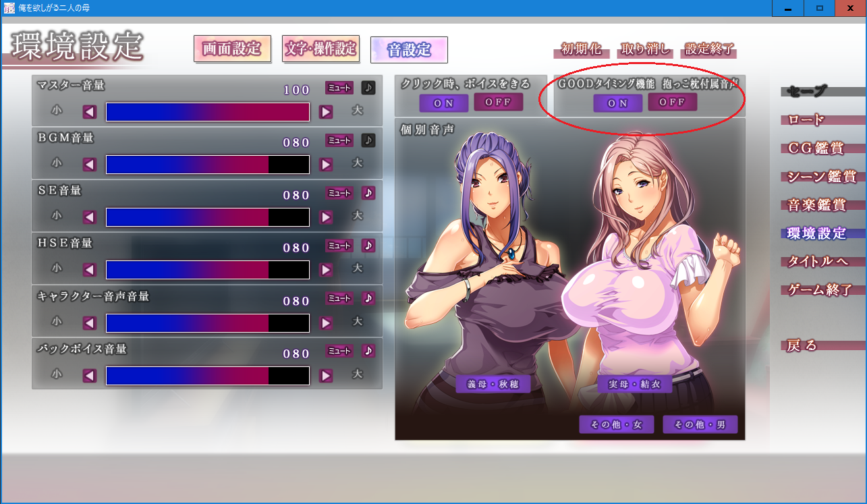Click the バックボイス音量 slider bar
The image size is (867, 504).
click(x=208, y=375)
